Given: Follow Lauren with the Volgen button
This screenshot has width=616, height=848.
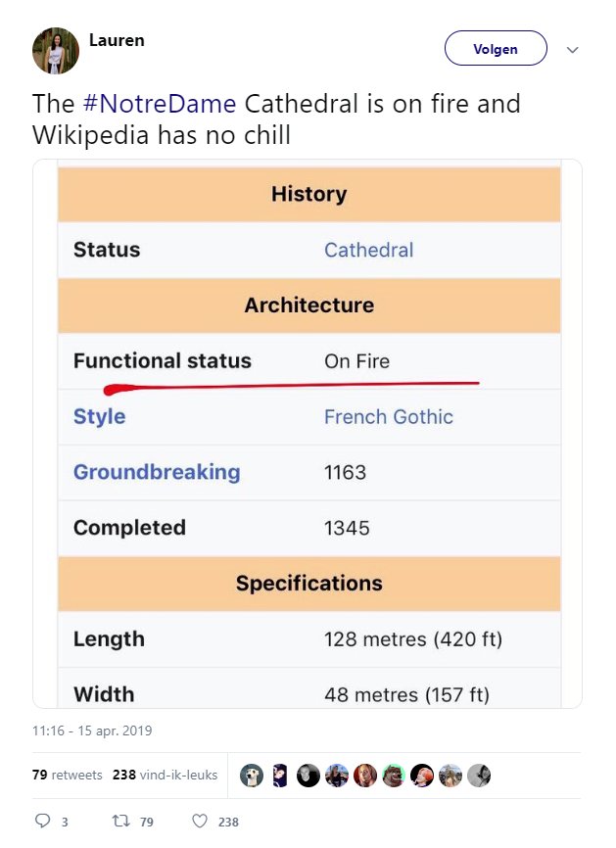Looking at the screenshot, I should (x=496, y=48).
